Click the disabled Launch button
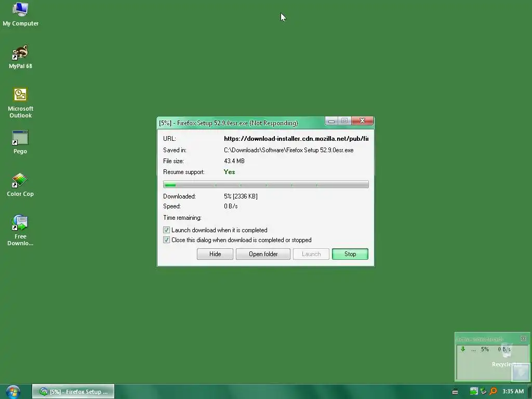Screen dimensions: 532x399 [311, 254]
